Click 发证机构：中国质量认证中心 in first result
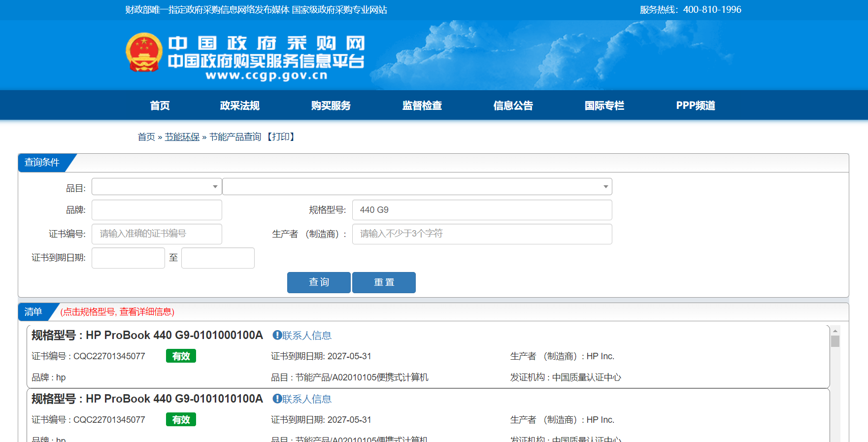868x442 pixels. coord(566,377)
